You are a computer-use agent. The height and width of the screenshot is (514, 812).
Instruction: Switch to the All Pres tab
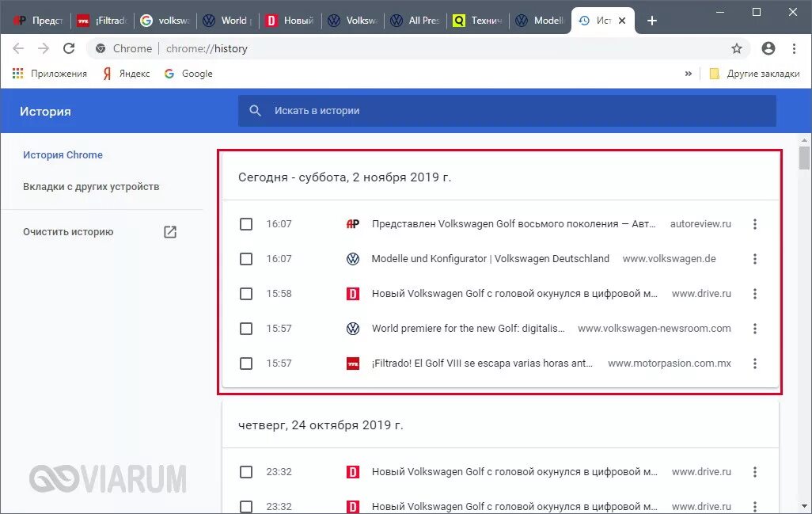(x=415, y=21)
